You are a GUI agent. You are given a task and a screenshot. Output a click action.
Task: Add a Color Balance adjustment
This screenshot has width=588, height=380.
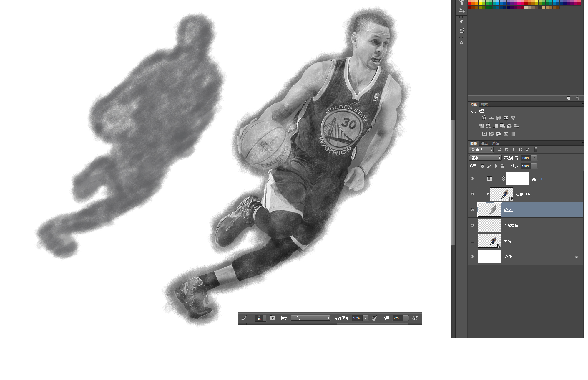tap(488, 126)
